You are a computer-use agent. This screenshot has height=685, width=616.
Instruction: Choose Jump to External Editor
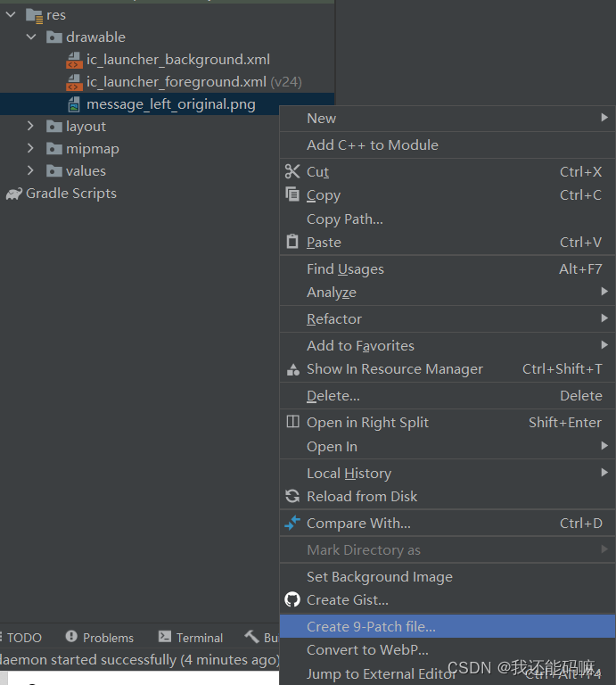[x=447, y=673]
